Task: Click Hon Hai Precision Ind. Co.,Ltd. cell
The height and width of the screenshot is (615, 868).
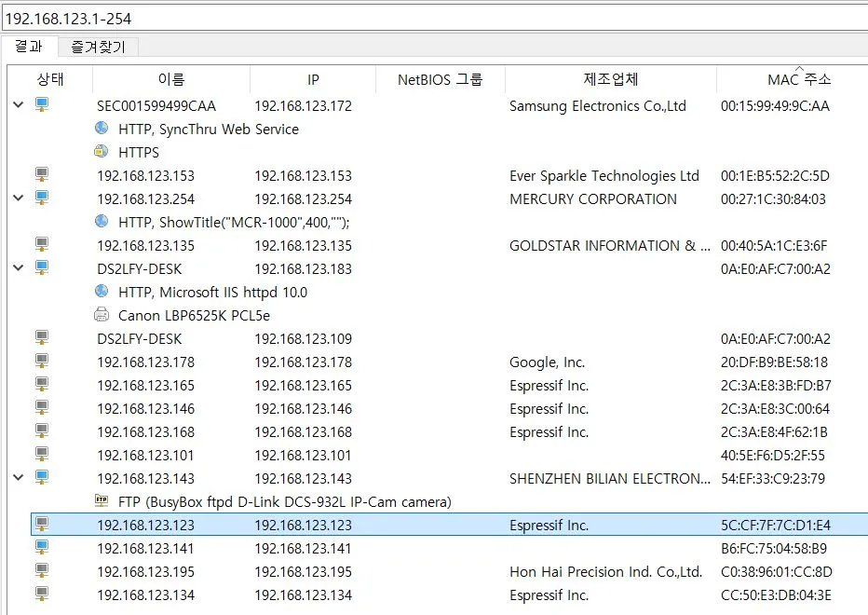Action: [x=605, y=572]
